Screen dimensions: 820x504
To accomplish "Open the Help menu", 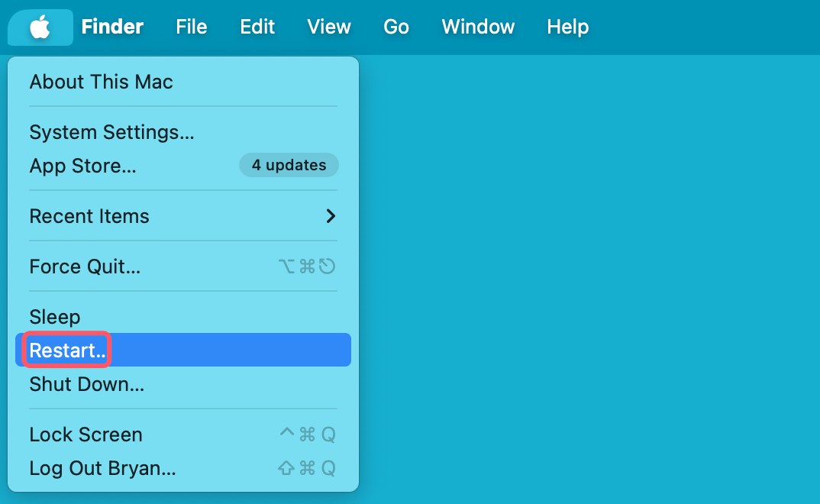I will click(x=567, y=27).
